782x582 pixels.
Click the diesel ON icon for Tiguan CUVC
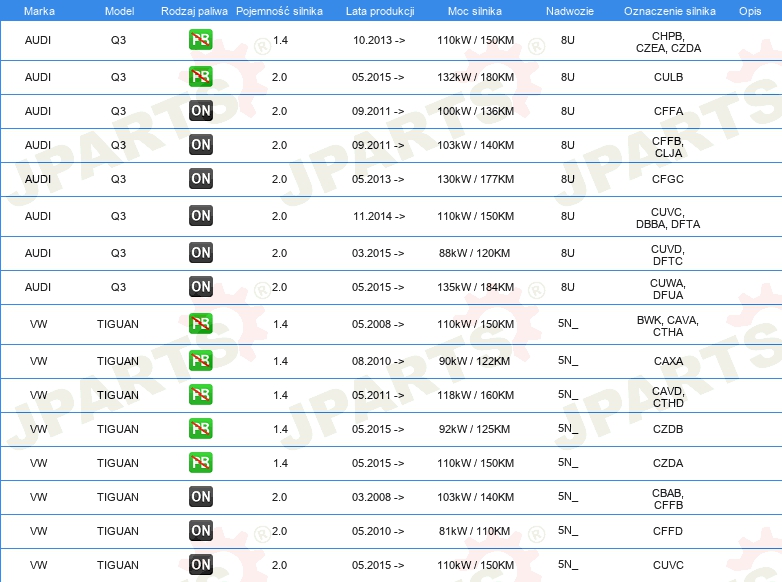200,565
